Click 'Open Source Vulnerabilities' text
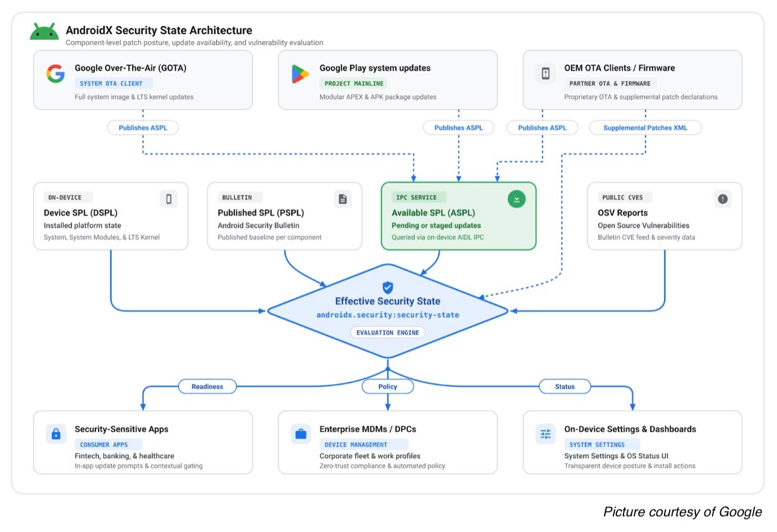Image resolution: width=777 pixels, height=532 pixels. tap(644, 226)
